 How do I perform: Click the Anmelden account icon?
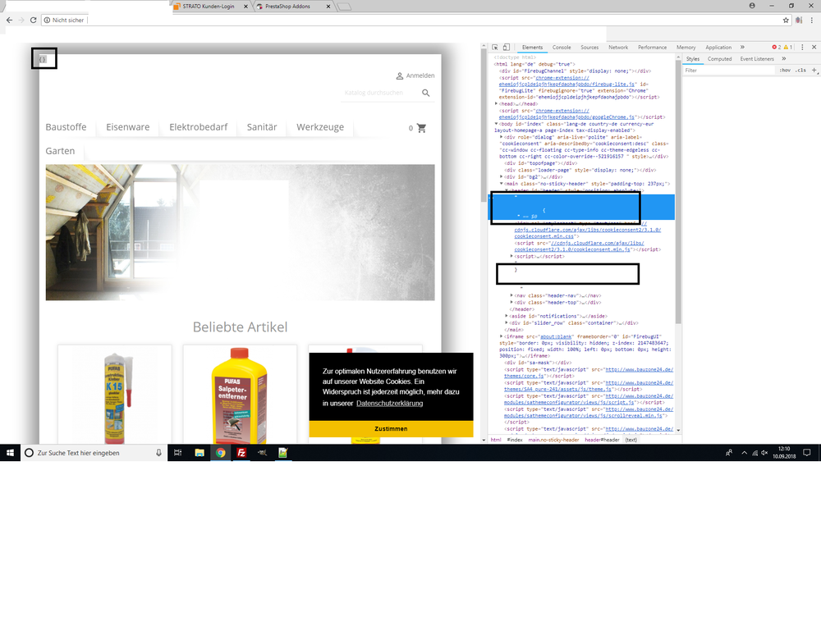coord(400,75)
